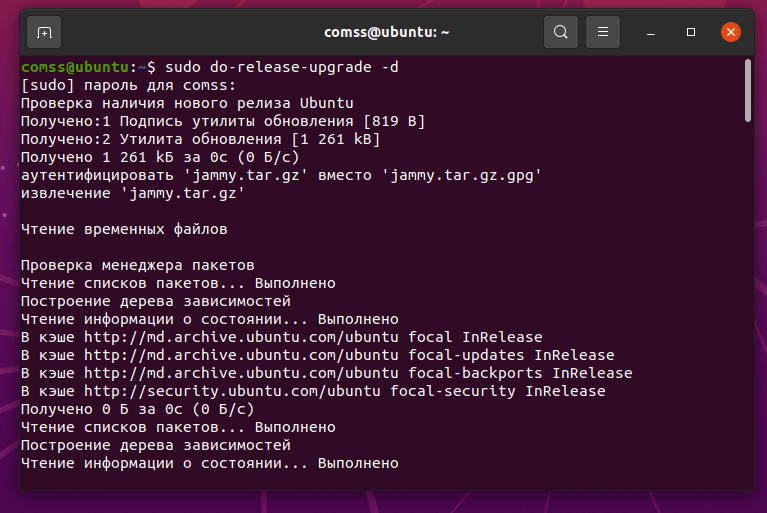The width and height of the screenshot is (767, 513).
Task: Click 'Получено:2 Утилита обновления' line
Action: (201, 139)
